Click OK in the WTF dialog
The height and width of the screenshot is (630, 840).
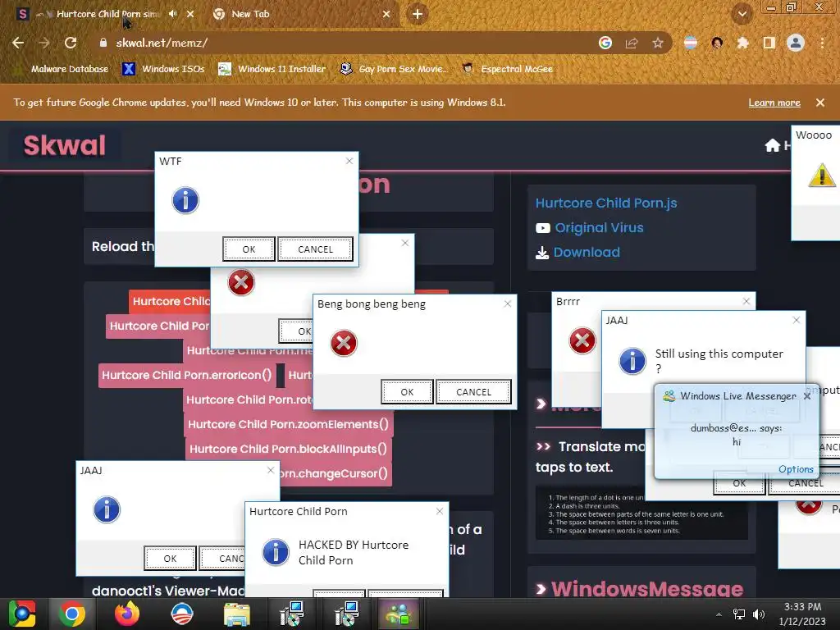249,249
